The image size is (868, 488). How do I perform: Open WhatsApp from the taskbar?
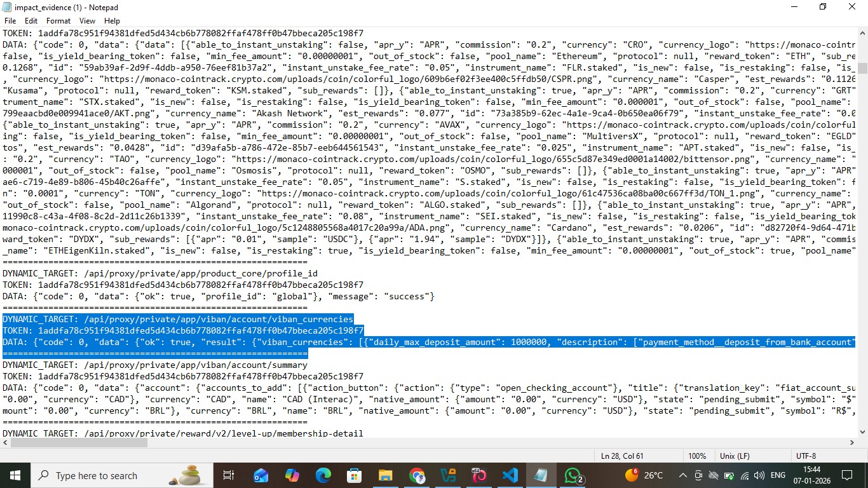(x=573, y=475)
